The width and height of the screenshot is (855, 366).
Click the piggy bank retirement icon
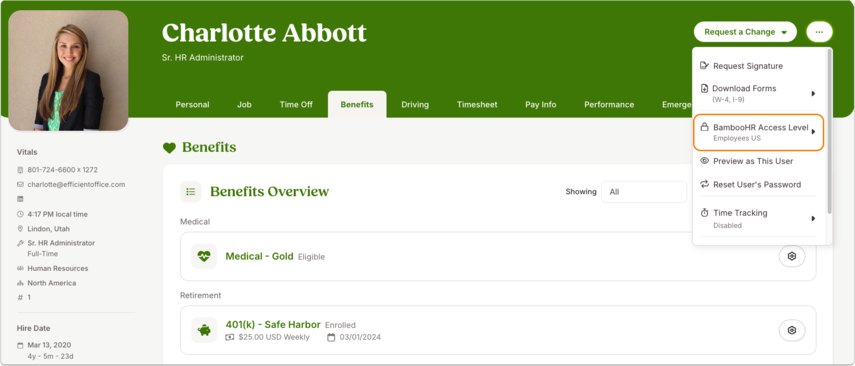click(x=204, y=330)
